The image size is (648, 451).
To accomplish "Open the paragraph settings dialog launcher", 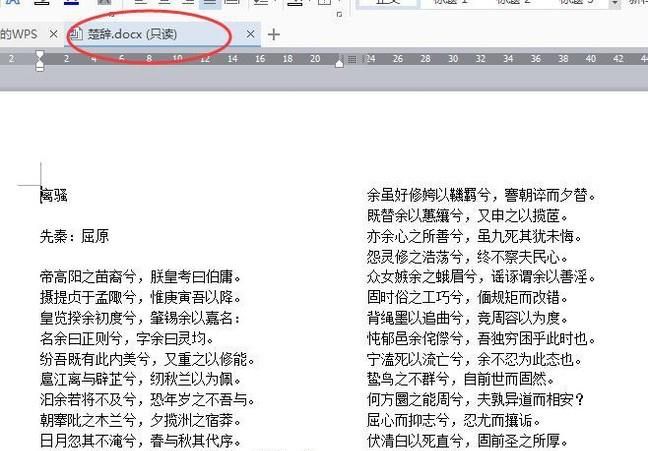I will pos(339,14).
